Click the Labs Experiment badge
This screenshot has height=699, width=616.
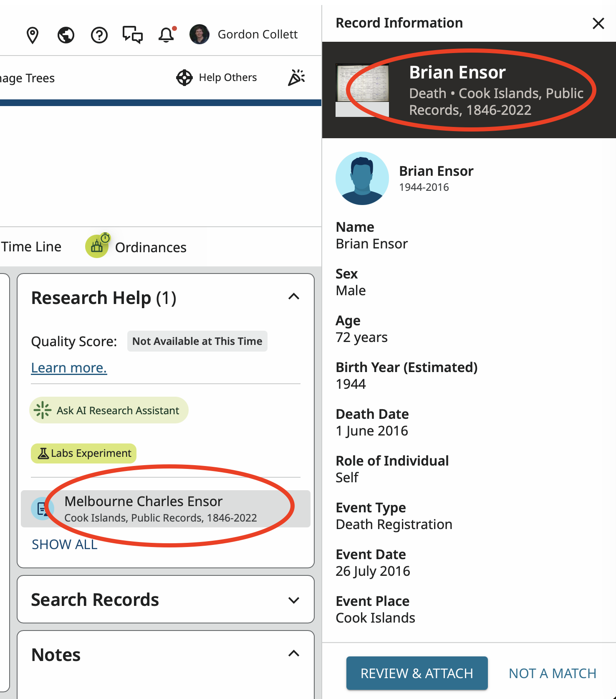click(84, 453)
